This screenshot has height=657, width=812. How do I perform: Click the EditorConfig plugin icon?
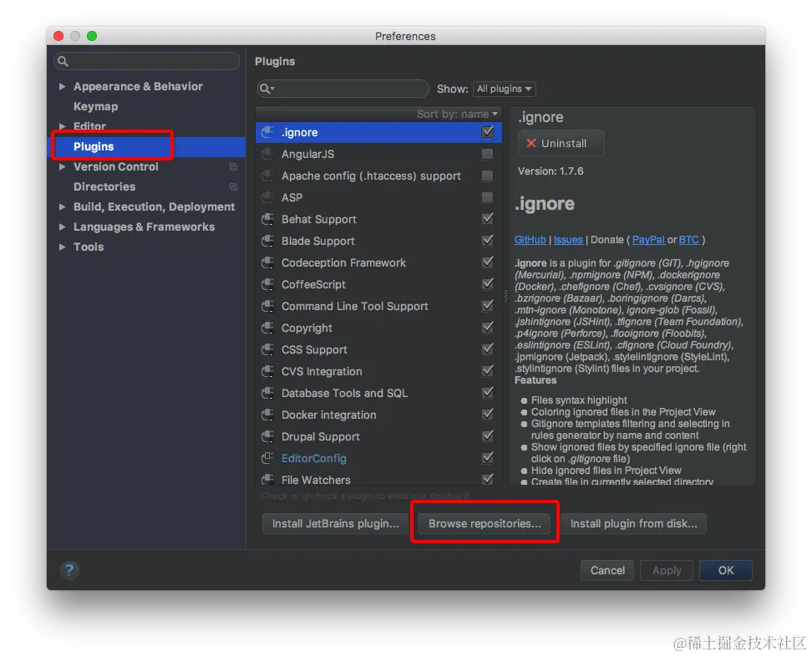[267, 458]
